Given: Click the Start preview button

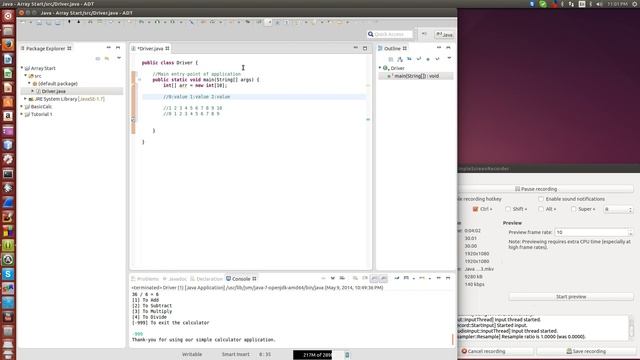Looking at the screenshot, I should click(571, 297).
